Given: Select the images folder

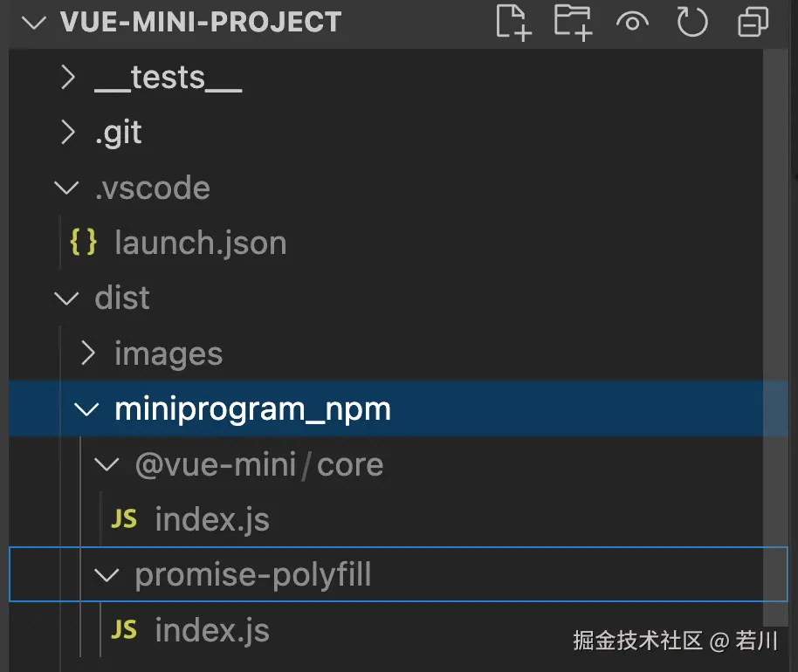Looking at the screenshot, I should tap(169, 353).
